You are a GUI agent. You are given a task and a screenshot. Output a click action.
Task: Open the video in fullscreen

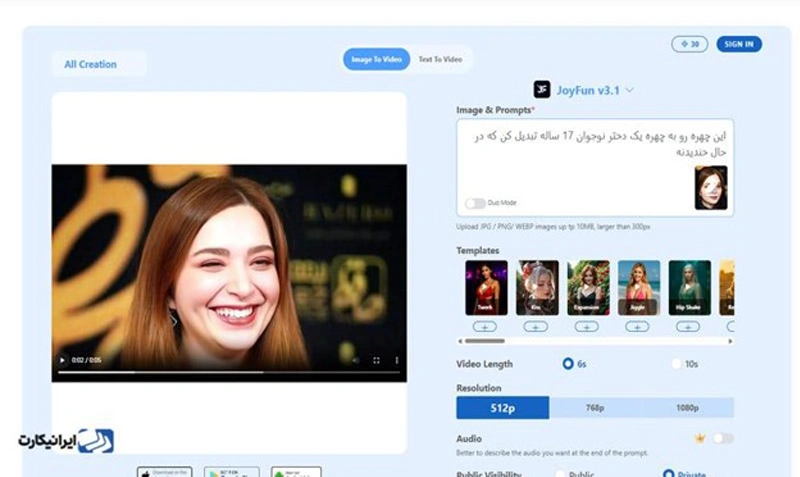click(x=376, y=360)
